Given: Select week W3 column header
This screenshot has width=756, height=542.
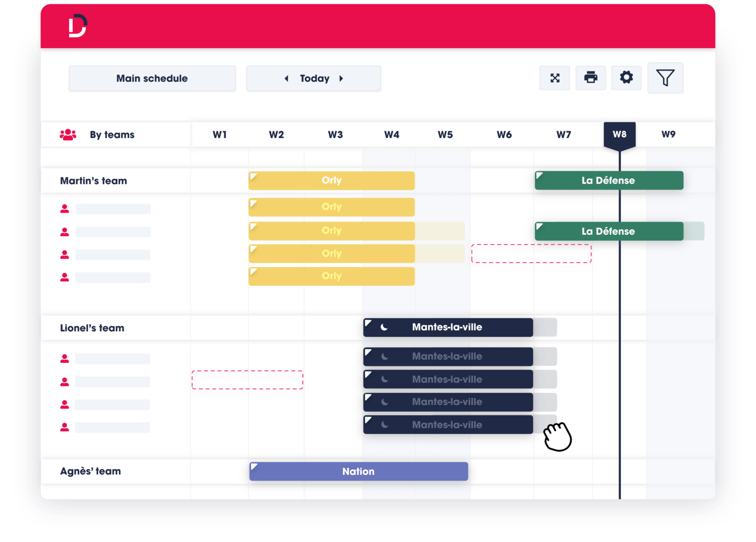Looking at the screenshot, I should 335,135.
